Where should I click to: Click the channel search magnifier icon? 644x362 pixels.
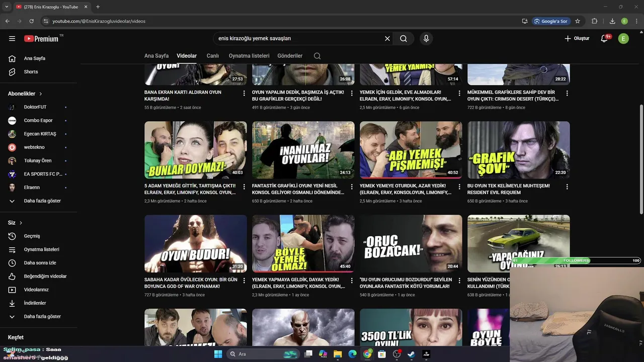317,56
